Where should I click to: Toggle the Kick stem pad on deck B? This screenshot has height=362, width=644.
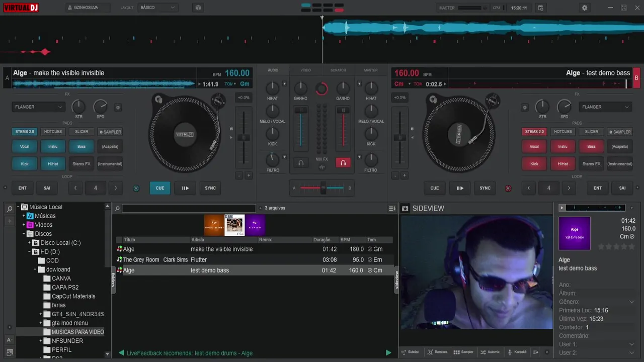pos(534,163)
